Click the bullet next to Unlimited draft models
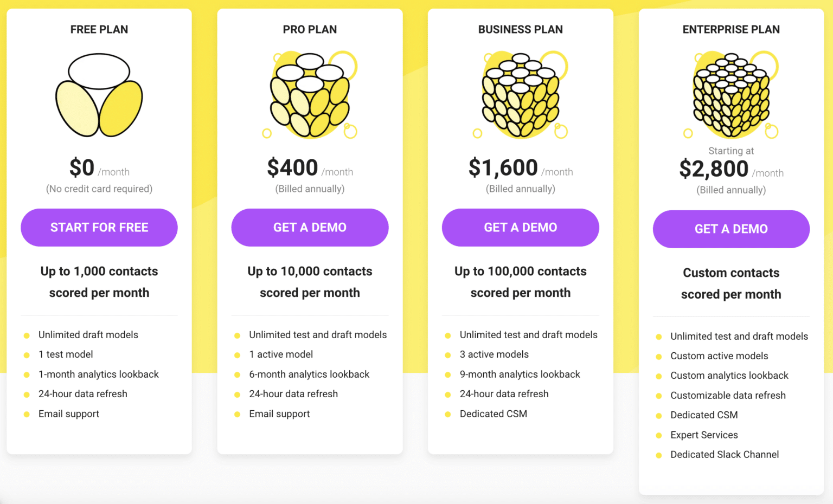Screen dimensions: 833x504 [x=27, y=335]
